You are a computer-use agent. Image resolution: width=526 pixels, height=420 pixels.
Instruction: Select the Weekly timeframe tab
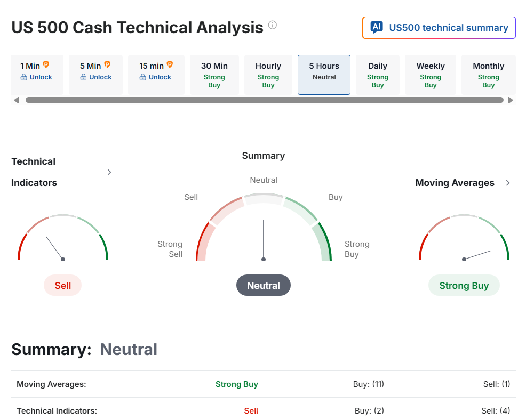tap(431, 75)
